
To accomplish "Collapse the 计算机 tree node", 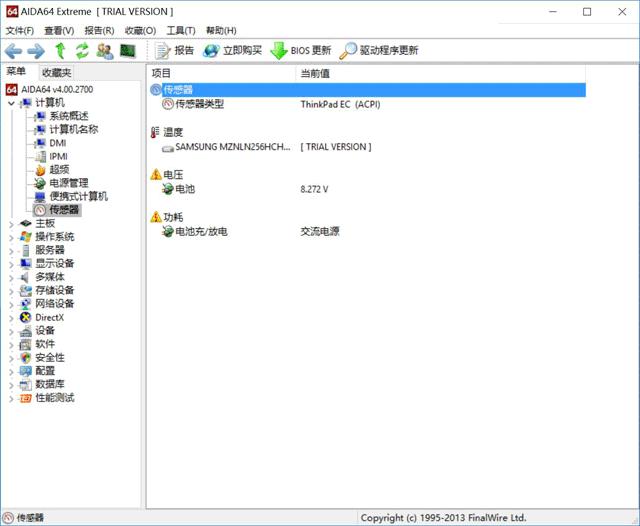I will [11, 103].
